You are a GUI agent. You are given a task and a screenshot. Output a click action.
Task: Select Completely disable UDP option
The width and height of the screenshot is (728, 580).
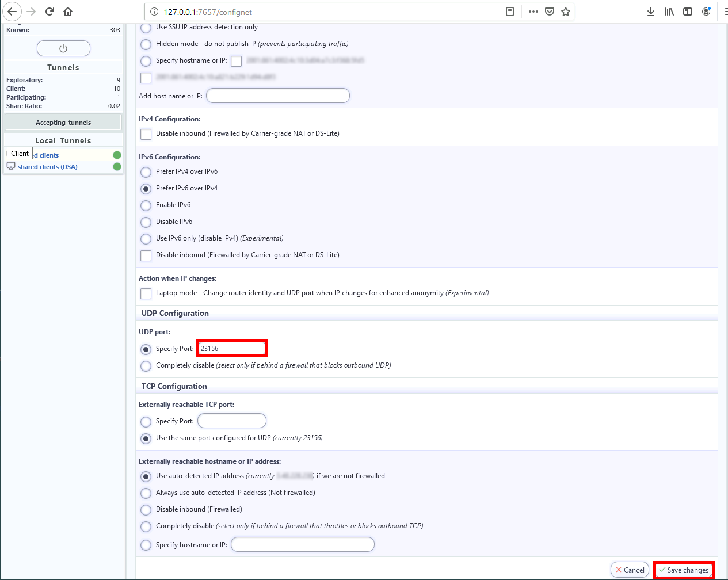[x=146, y=366]
